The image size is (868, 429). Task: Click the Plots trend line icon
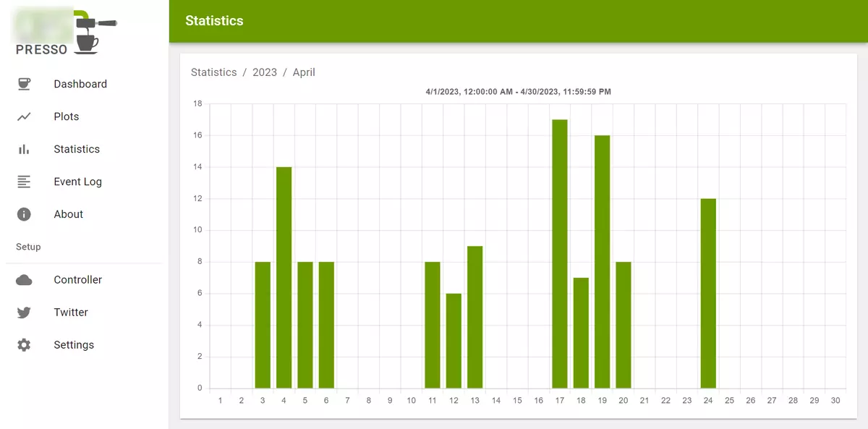coord(24,116)
